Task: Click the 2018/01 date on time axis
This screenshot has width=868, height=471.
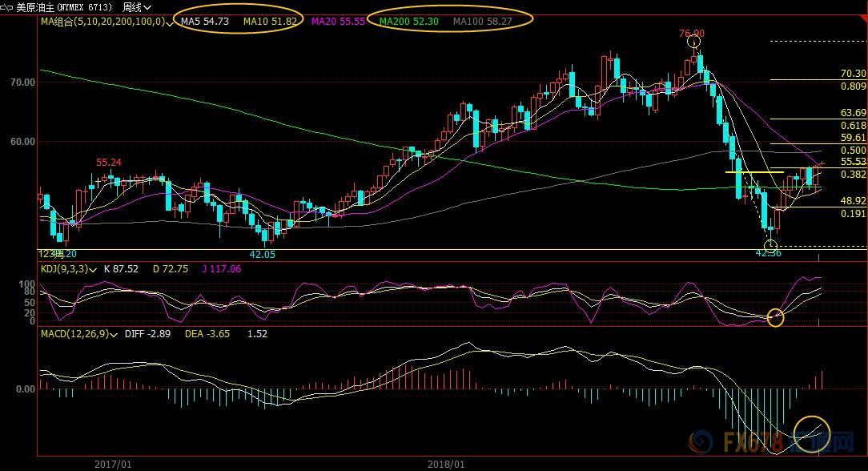Action: 446,464
